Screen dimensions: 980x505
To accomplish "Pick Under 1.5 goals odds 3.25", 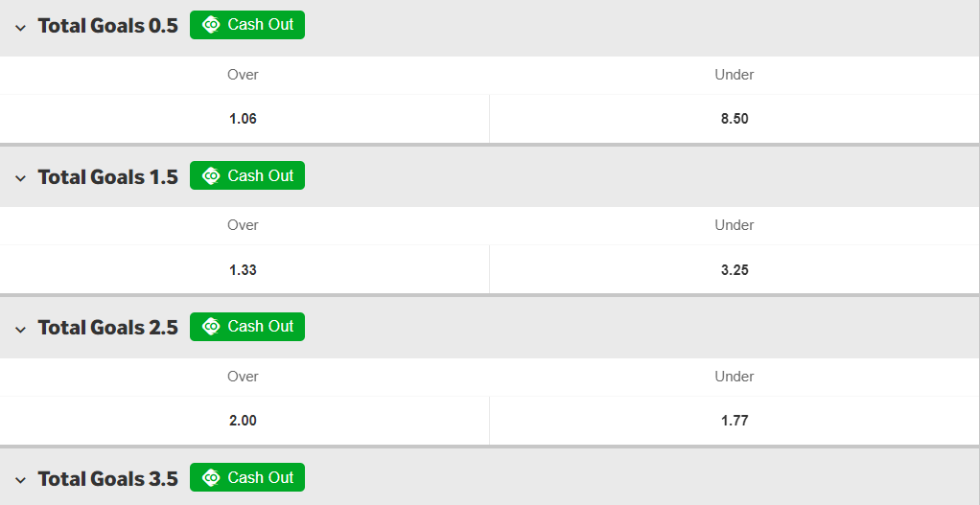I will (x=735, y=269).
